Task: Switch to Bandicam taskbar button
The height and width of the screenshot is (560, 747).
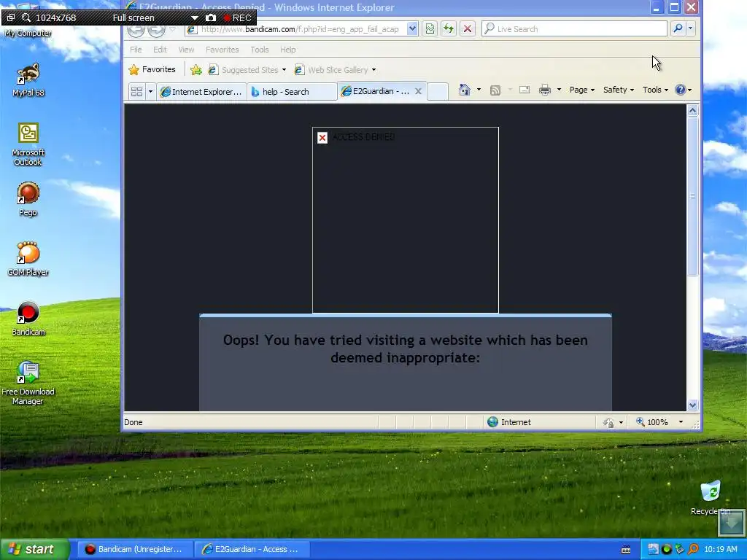Action: click(x=136, y=549)
